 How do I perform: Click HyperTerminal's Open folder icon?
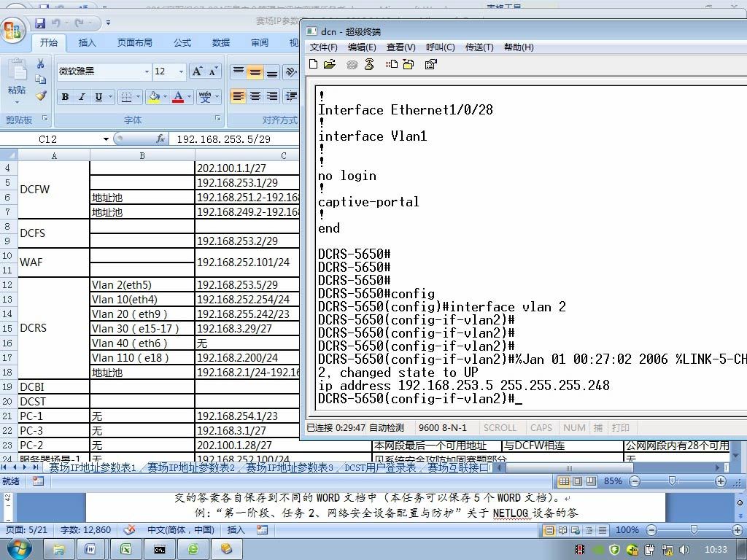coord(330,64)
